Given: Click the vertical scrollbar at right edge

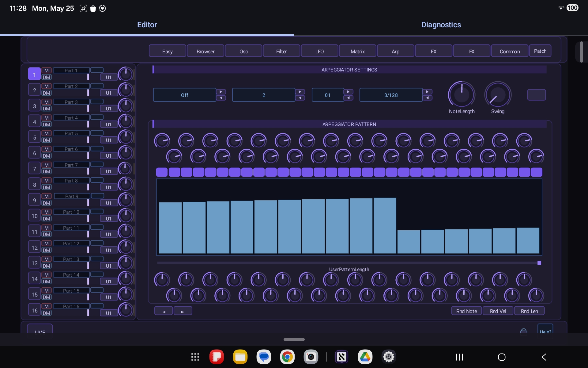Looking at the screenshot, I should tap(581, 52).
